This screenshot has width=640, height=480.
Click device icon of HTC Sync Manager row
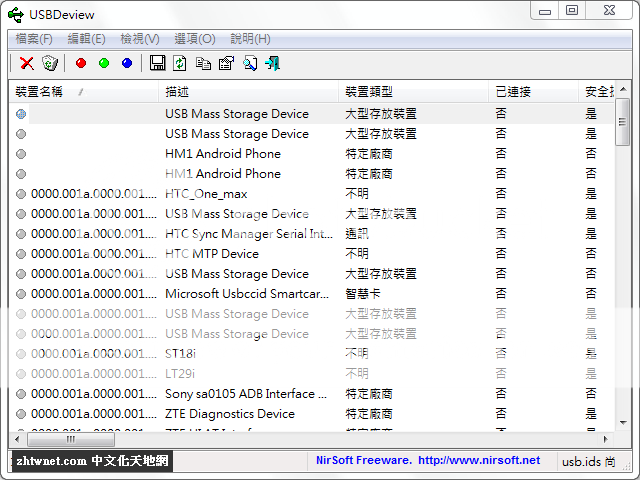[x=21, y=234]
